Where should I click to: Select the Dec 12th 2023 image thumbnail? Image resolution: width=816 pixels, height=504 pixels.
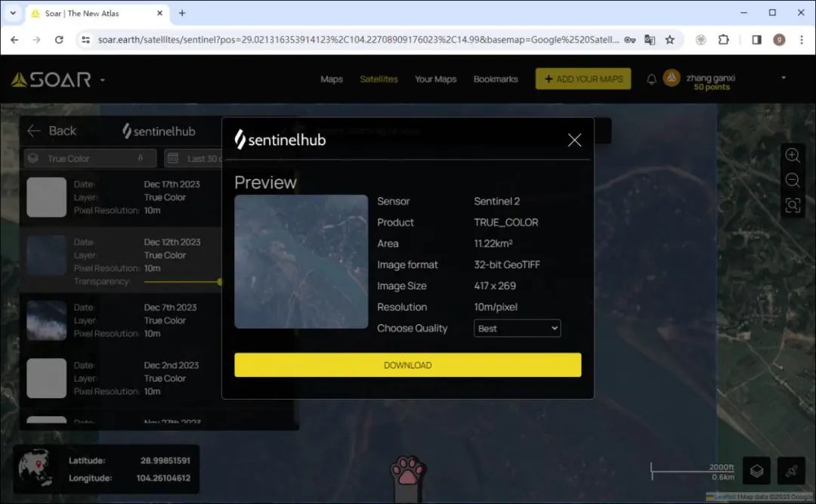[46, 255]
